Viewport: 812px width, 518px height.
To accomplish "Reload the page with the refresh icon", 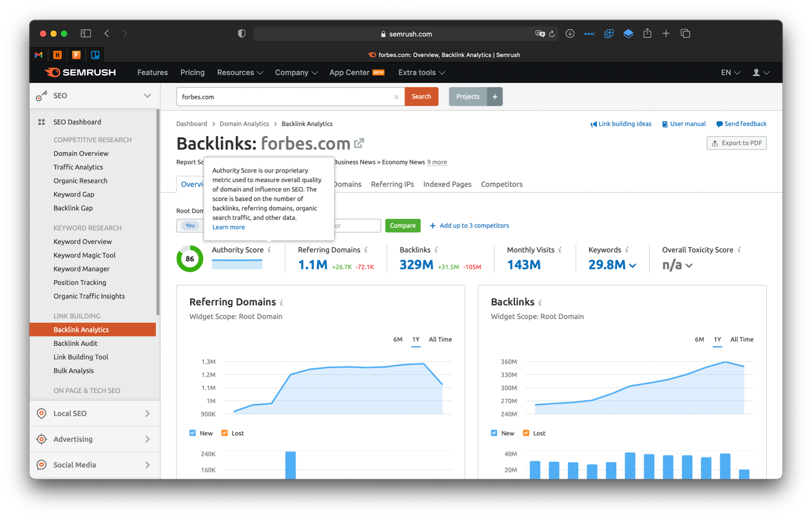I will click(x=552, y=34).
